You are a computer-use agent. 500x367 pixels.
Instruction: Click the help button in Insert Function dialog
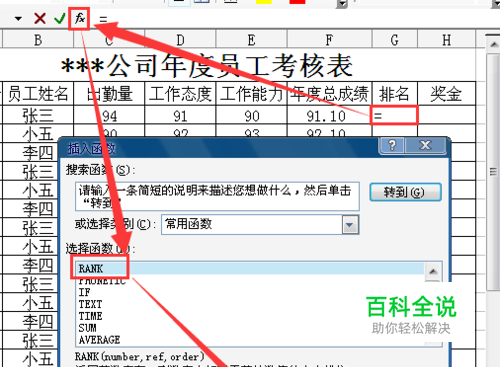pos(392,145)
